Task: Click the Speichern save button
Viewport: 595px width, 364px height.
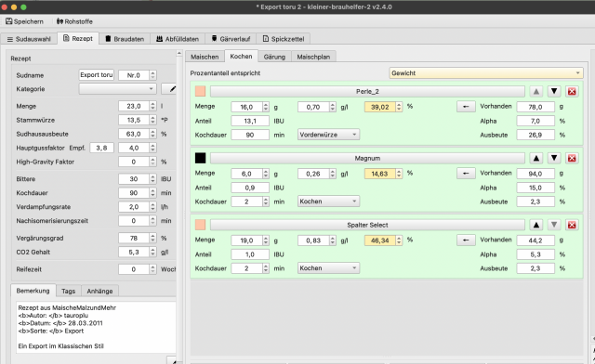Action: (24, 21)
